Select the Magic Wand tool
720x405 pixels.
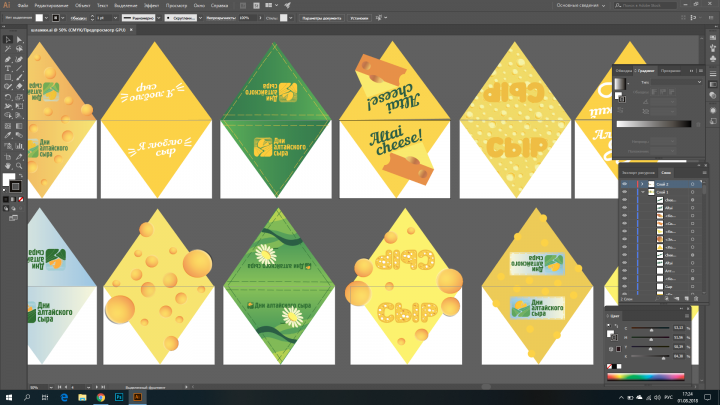click(8, 49)
